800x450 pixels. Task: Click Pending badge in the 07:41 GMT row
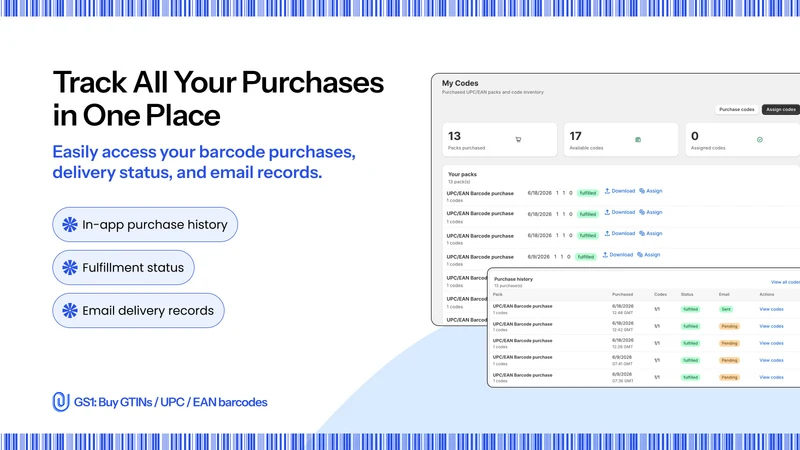[x=729, y=360]
